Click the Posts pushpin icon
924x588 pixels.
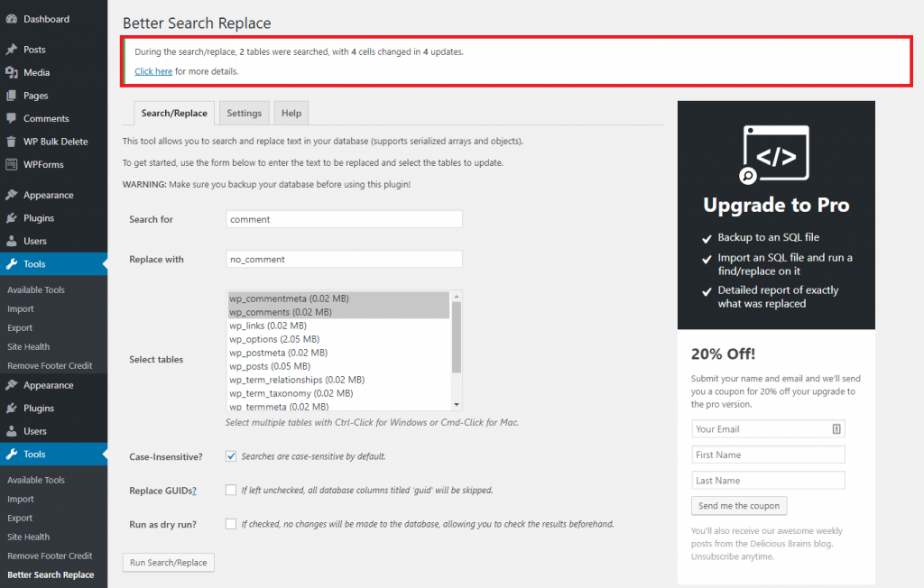(11, 50)
